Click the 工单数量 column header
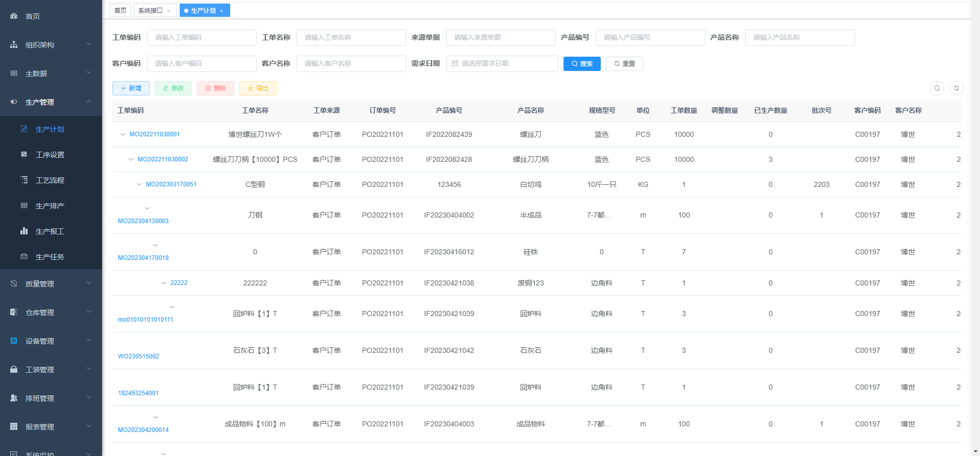Image resolution: width=980 pixels, height=456 pixels. [684, 110]
